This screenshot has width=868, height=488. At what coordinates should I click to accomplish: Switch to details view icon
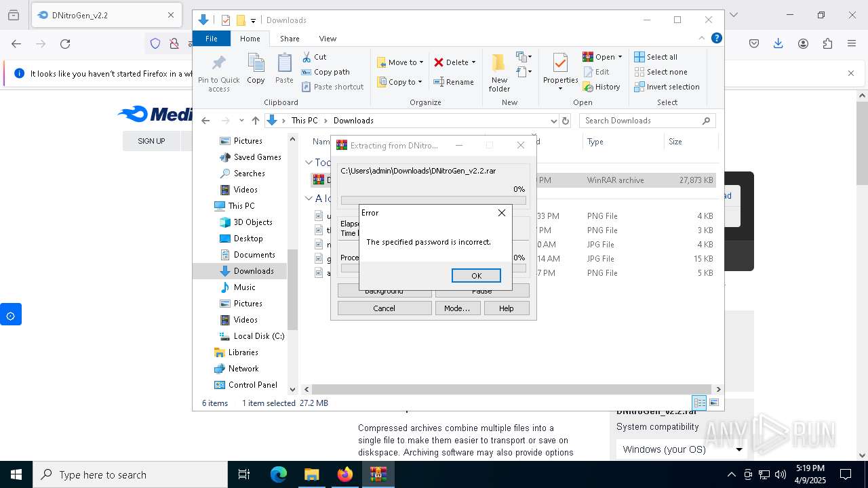coord(699,403)
